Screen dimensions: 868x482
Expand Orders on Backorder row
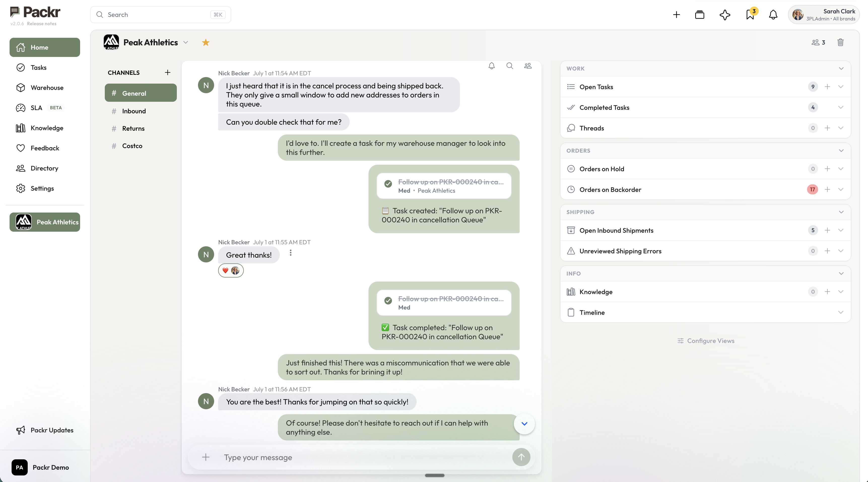tap(841, 189)
